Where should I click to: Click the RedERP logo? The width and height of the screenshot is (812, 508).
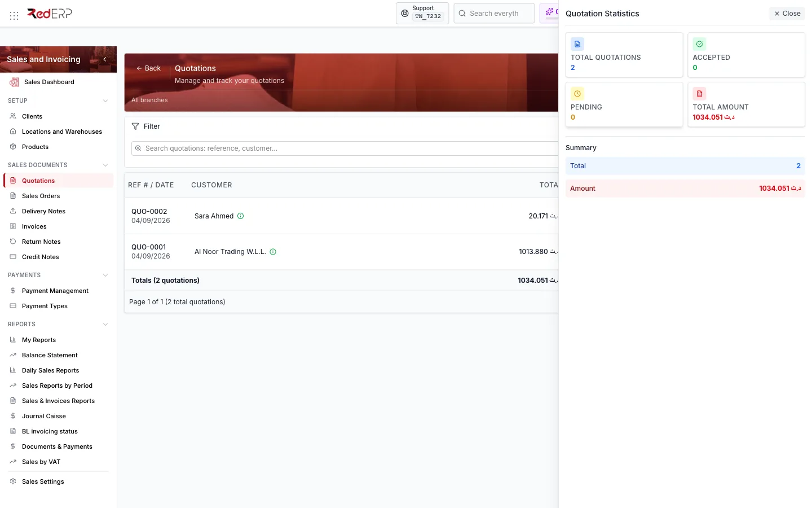50,14
